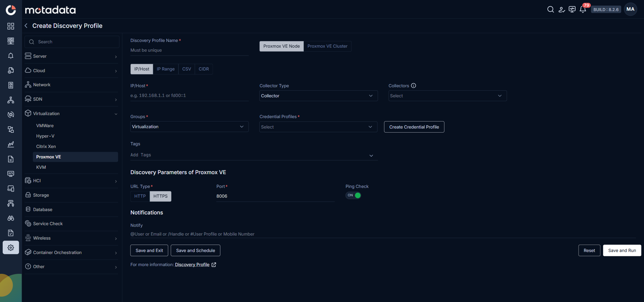The image size is (644, 302).
Task: Open the code monitor icon in left rail
Action: click(x=11, y=174)
